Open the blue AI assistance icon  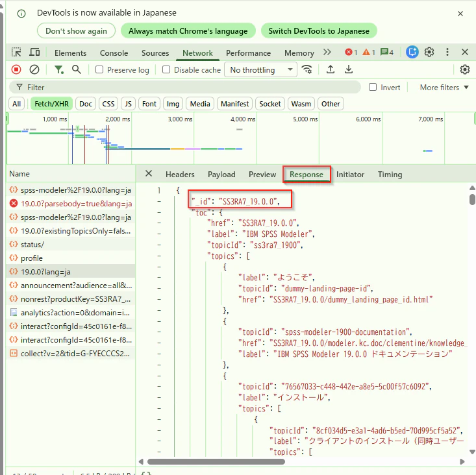tap(412, 52)
